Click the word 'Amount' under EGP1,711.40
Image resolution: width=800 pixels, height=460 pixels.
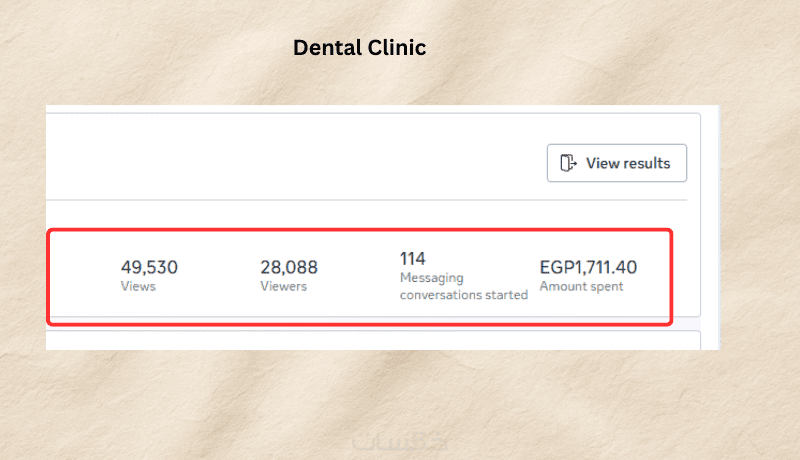(x=563, y=287)
